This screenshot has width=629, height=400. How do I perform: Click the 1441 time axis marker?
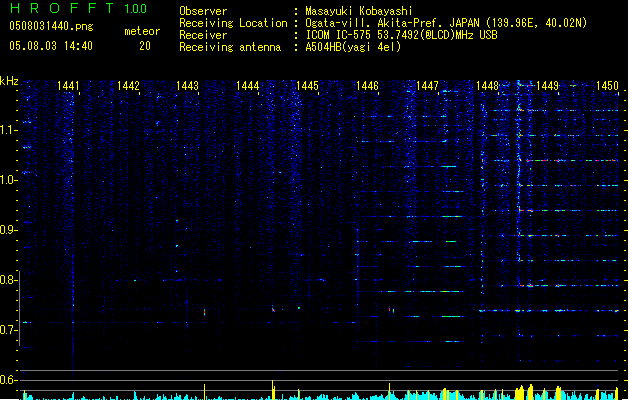coord(68,86)
